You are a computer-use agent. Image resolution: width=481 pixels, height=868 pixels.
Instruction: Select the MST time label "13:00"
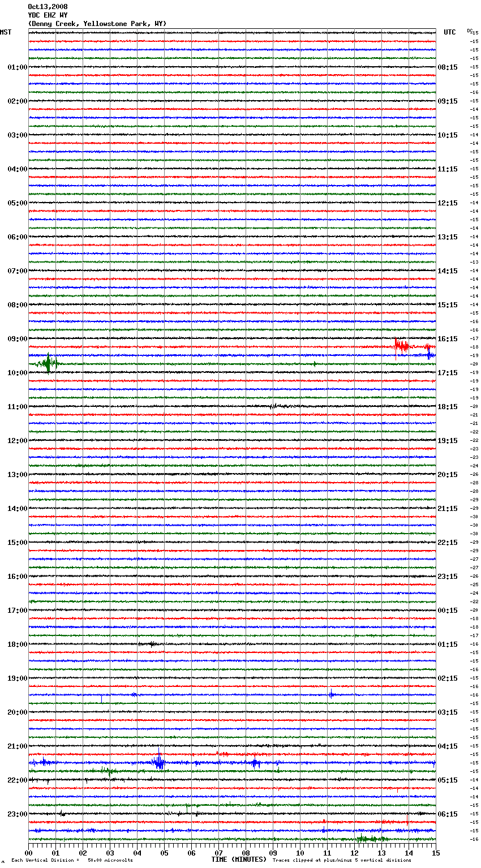tap(18, 475)
